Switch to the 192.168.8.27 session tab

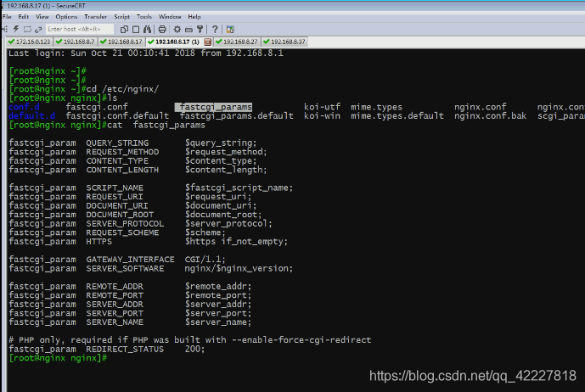tap(237, 42)
